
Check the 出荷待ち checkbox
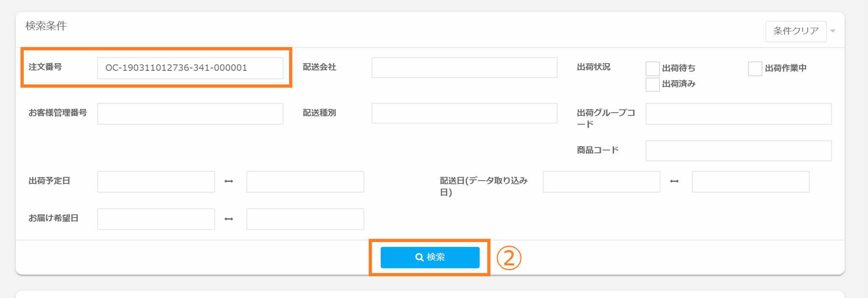pyautogui.click(x=652, y=68)
